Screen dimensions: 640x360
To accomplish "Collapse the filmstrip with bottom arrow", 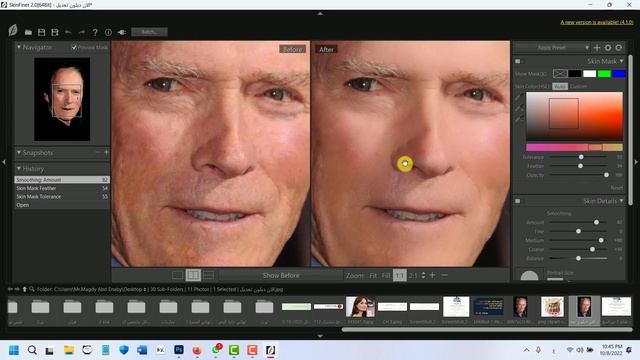I will point(320,336).
